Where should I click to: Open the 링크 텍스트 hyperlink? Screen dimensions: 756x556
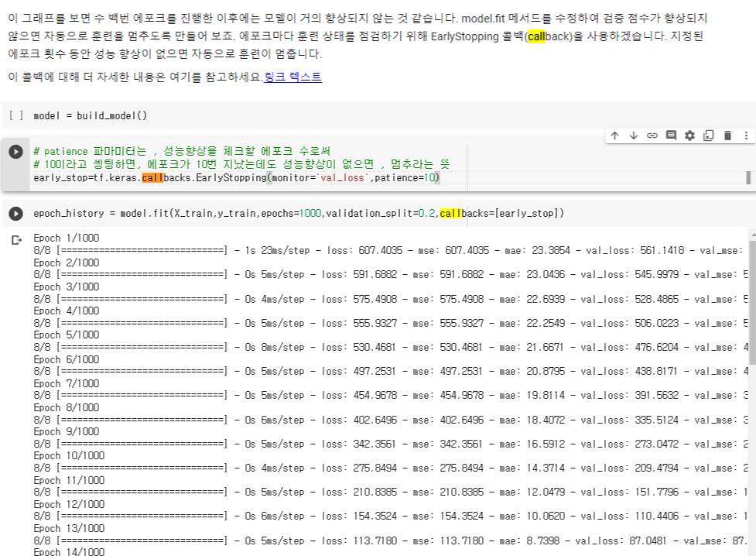point(293,77)
